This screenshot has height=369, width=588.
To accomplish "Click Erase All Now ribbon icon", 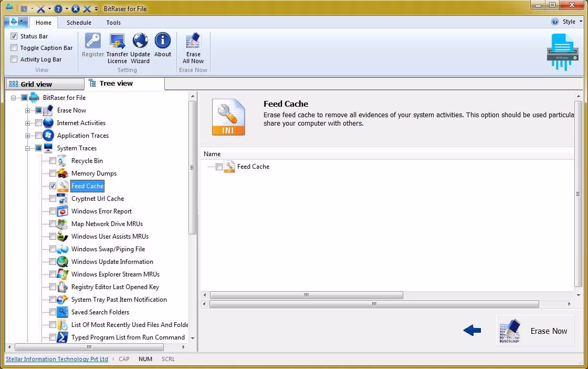I will [x=193, y=40].
